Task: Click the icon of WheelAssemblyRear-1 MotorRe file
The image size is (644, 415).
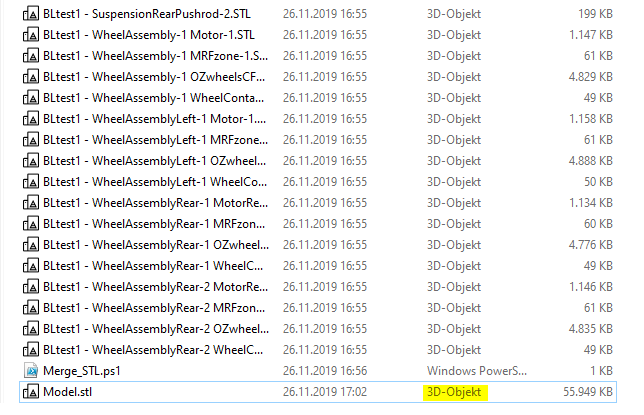Action: [x=31, y=203]
